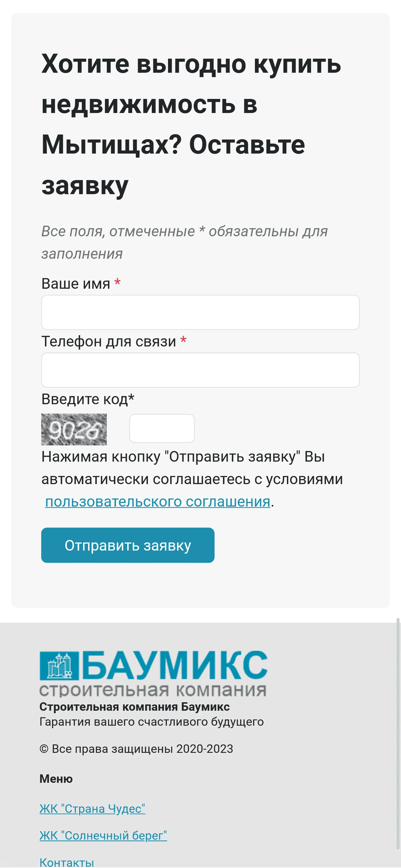
Task: Open the "Контакты" footer link
Action: pos(67,862)
